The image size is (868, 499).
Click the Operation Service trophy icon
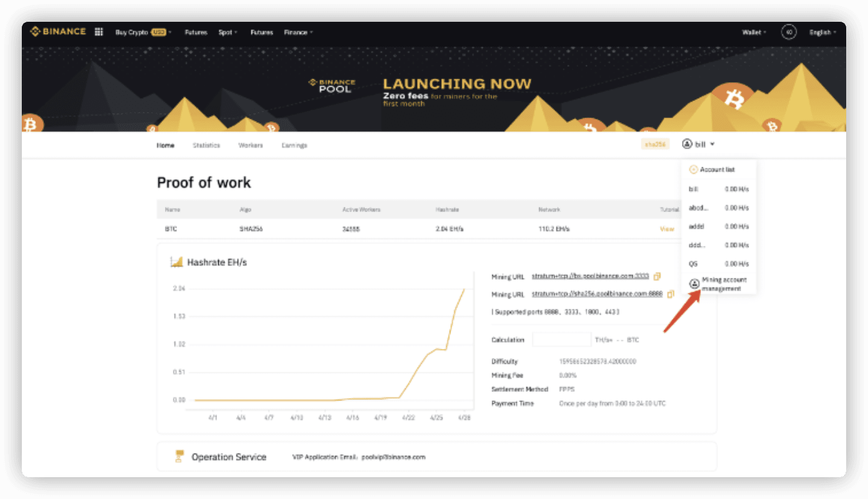coord(178,457)
